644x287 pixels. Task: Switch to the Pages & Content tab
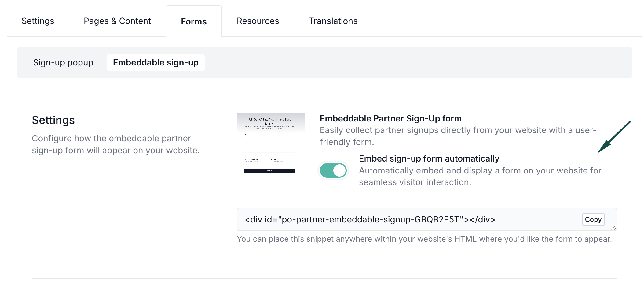point(117,21)
